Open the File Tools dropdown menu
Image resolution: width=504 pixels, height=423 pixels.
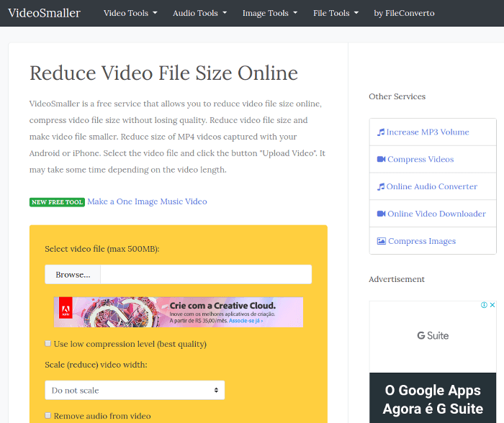tap(336, 13)
